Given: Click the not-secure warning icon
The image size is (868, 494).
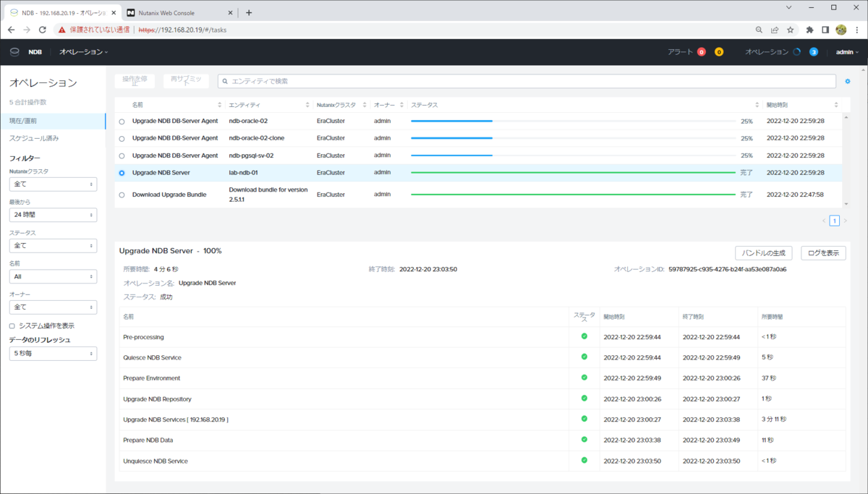Looking at the screenshot, I should pos(62,30).
